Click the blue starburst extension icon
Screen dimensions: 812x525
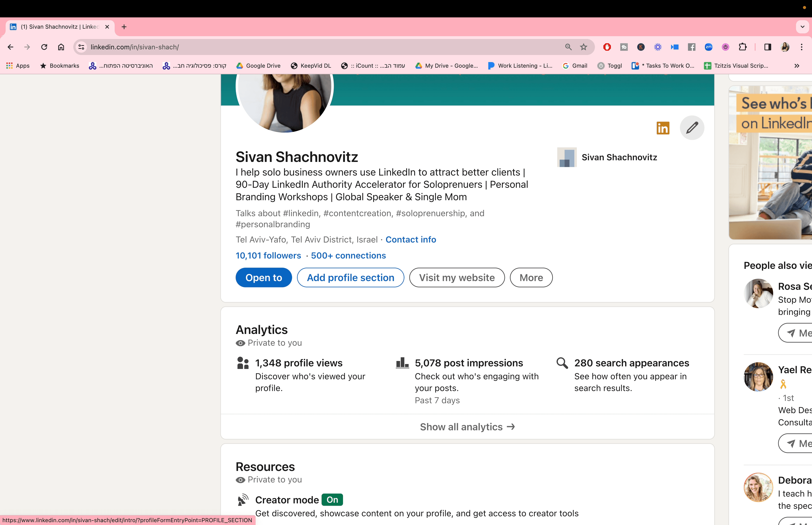tap(658, 47)
